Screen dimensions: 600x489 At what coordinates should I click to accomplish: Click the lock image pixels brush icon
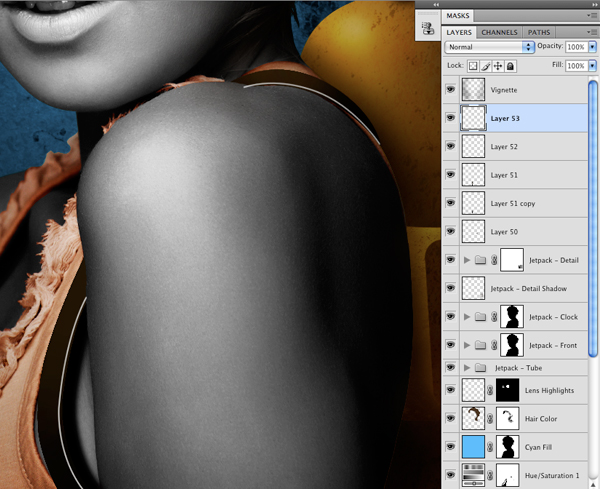pos(486,66)
